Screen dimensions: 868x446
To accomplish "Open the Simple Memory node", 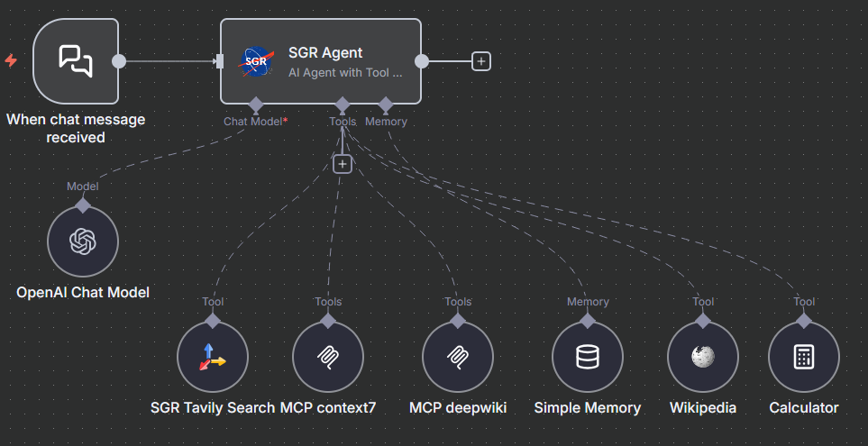I will pos(588,357).
